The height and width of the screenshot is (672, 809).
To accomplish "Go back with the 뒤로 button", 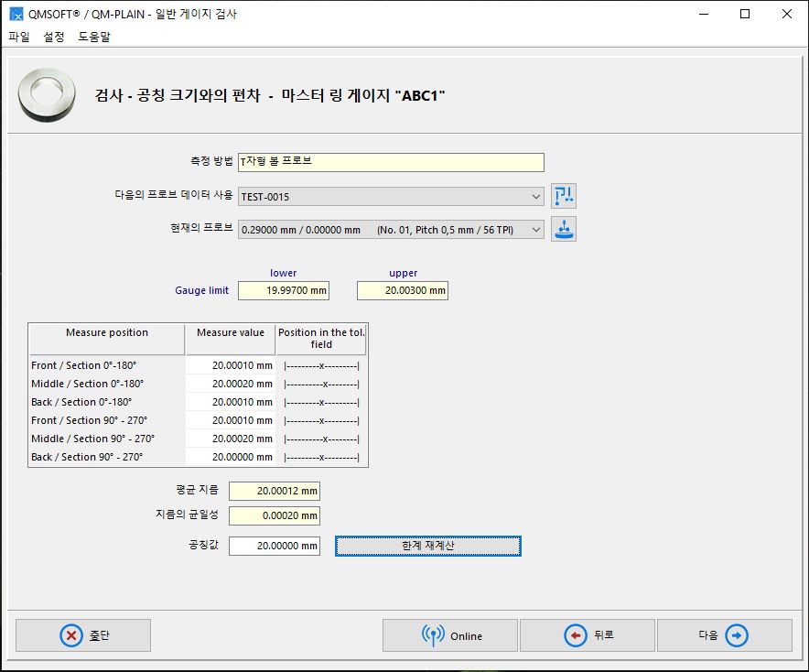I will [x=588, y=635].
